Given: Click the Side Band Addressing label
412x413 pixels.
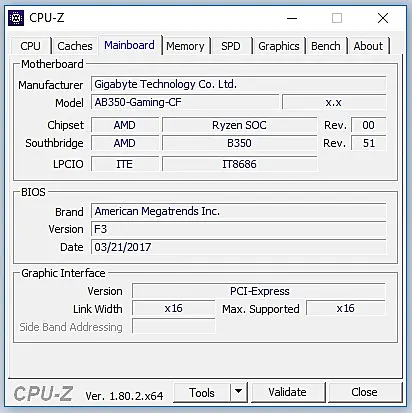Looking at the screenshot, I should (71, 327).
